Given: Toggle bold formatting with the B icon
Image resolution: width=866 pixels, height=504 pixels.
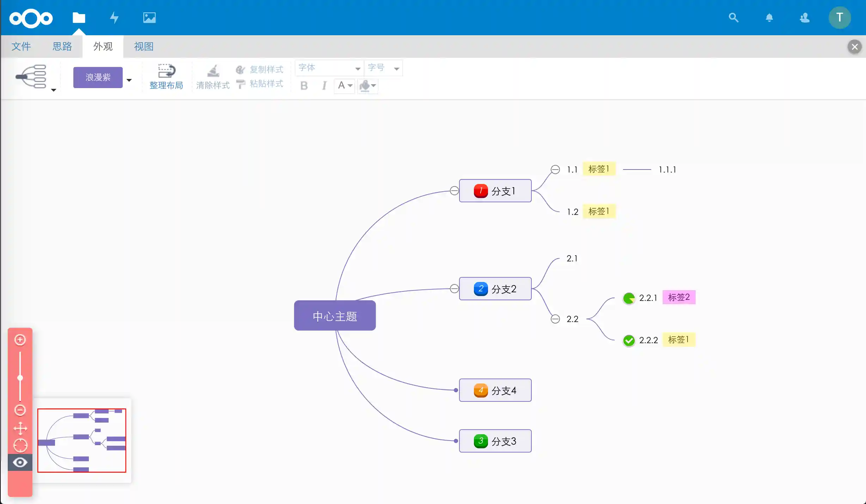Looking at the screenshot, I should (304, 86).
